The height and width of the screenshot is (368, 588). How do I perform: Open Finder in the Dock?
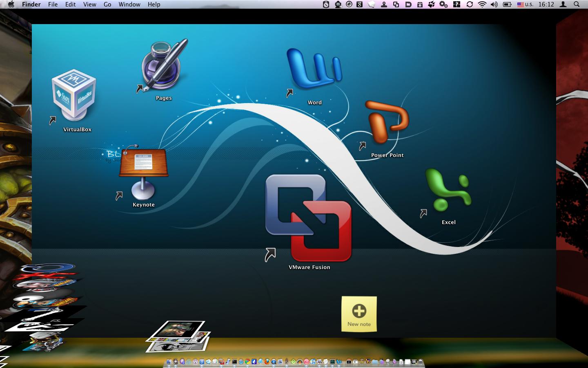(169, 361)
